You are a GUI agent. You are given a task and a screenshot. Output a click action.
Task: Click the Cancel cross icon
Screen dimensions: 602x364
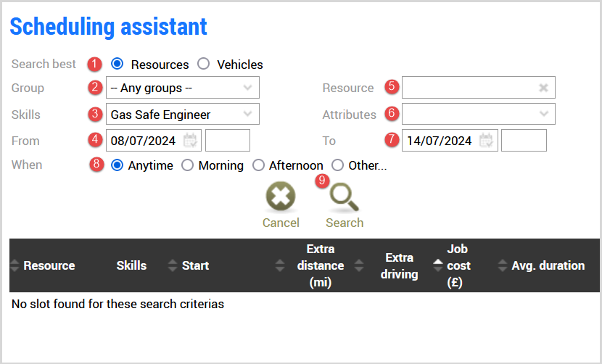(281, 197)
